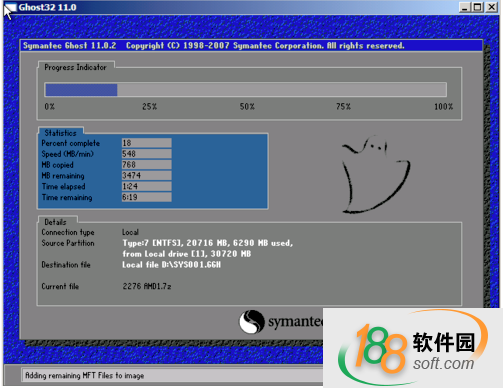The width and height of the screenshot is (503, 388).
Task: Click the Ghost32 title bar icon
Action: [10, 7]
